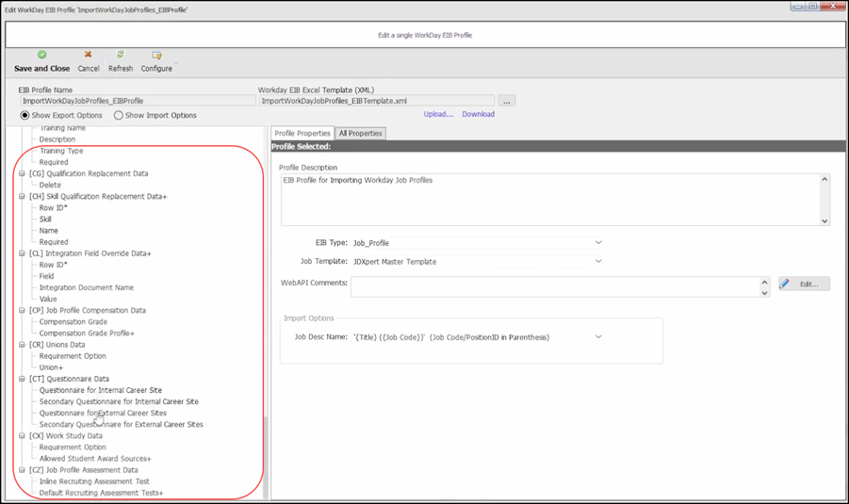This screenshot has width=849, height=504.
Task: Switch to the Profile Properties tab
Action: (x=302, y=134)
